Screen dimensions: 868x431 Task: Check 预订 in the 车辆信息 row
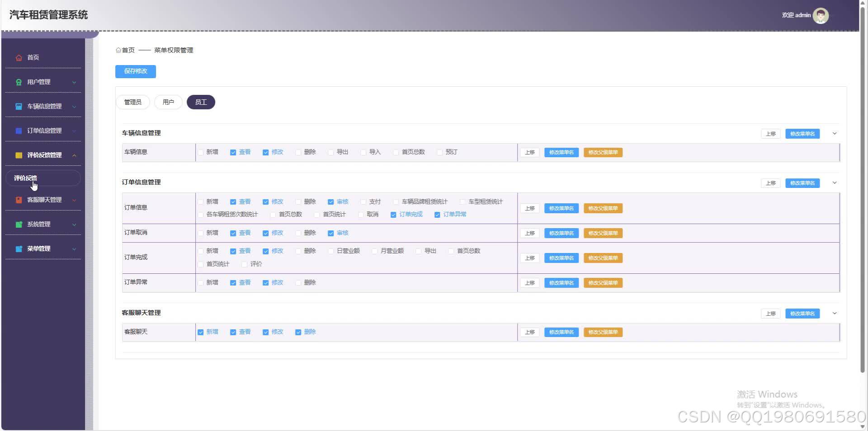coord(440,153)
